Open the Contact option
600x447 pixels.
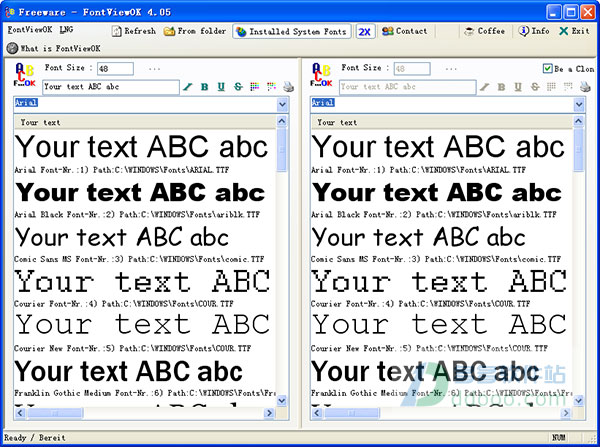pyautogui.click(x=404, y=31)
